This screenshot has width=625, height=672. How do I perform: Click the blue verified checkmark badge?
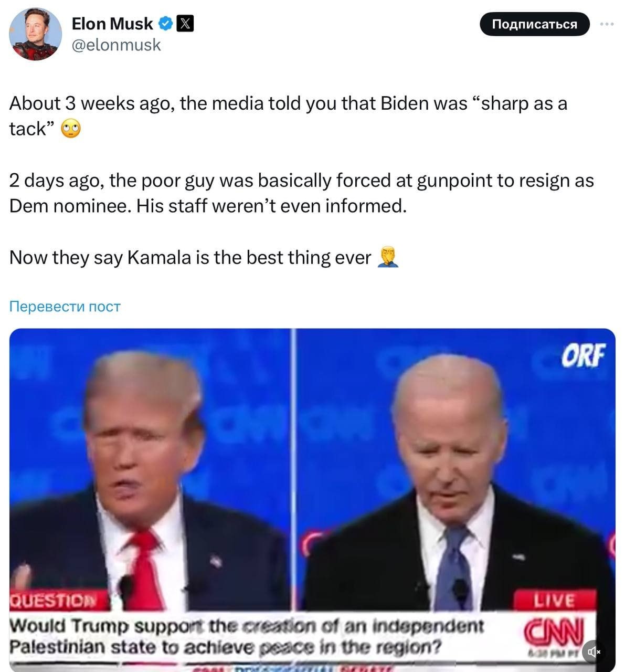tap(166, 24)
